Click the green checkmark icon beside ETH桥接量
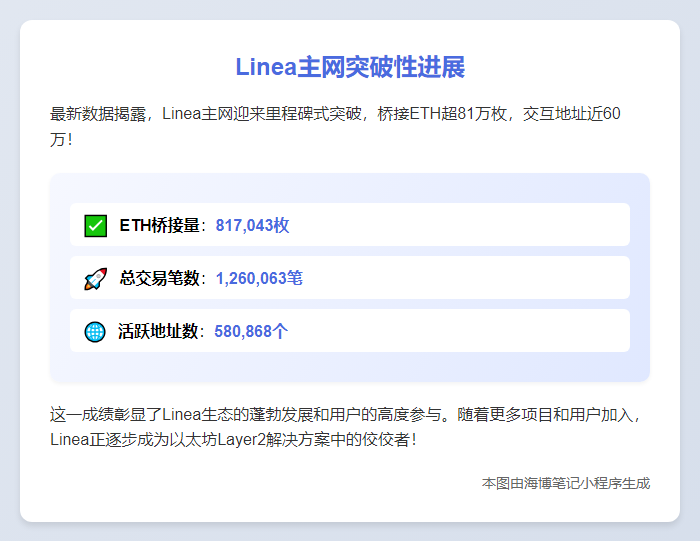 coord(96,225)
